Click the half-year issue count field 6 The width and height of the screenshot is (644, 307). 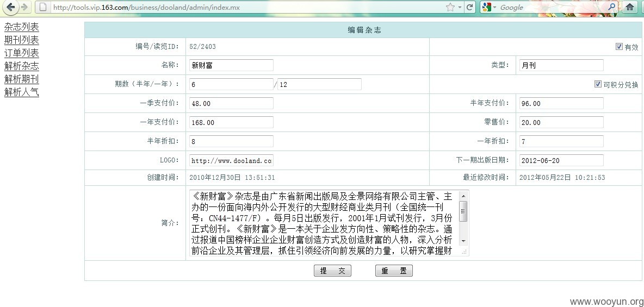pyautogui.click(x=231, y=84)
